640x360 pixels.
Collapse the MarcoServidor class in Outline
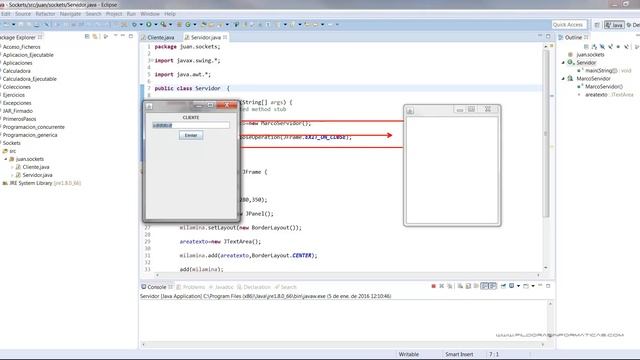564,78
